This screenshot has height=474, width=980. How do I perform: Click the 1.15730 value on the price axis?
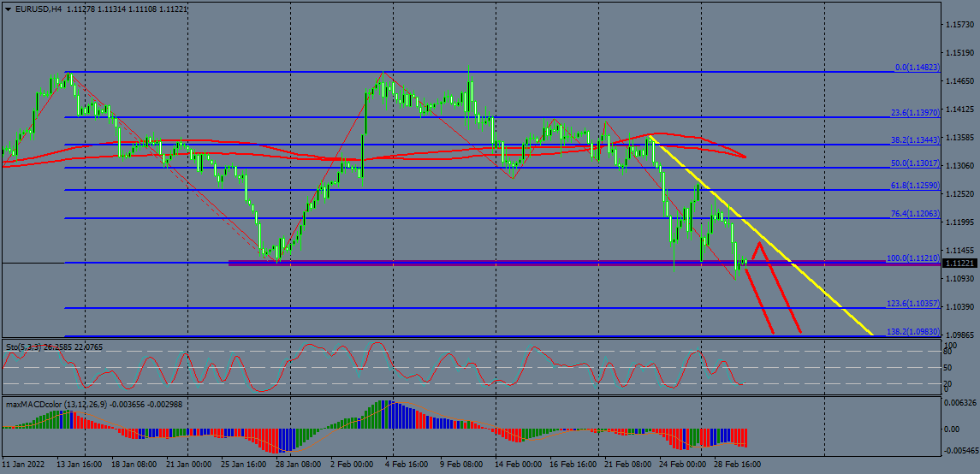(x=962, y=25)
